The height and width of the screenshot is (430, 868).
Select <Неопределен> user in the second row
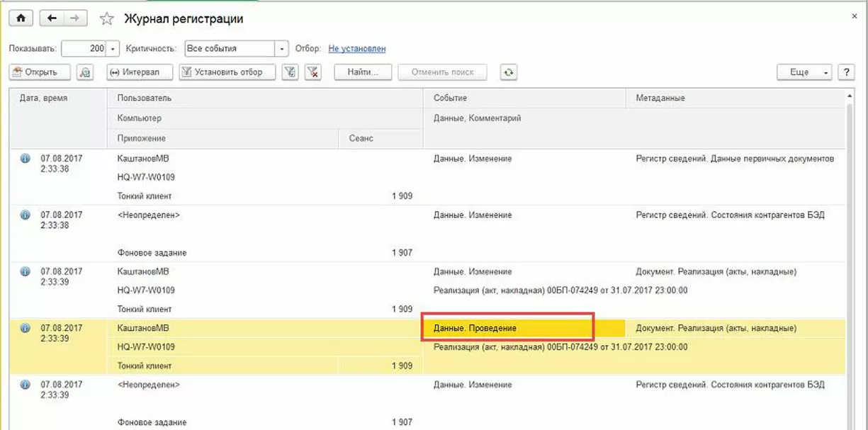pyautogui.click(x=148, y=215)
